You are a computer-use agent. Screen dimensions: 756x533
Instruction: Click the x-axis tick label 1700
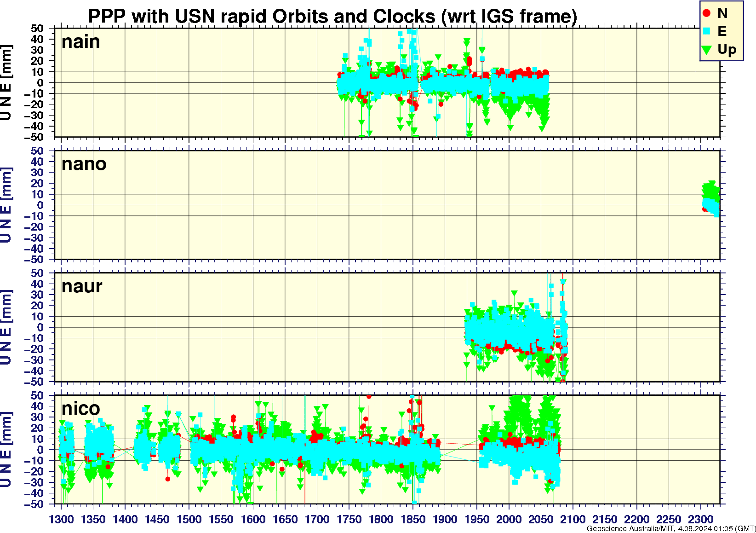tap(317, 519)
